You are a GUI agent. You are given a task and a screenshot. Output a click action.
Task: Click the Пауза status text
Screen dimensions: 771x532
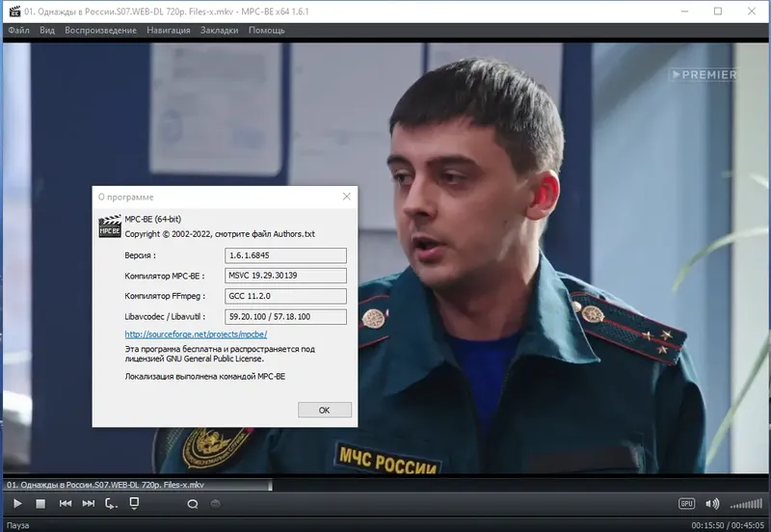point(17,525)
